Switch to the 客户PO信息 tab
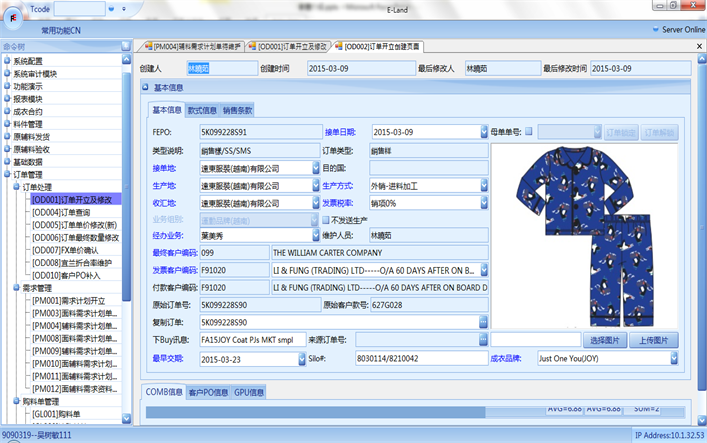The height and width of the screenshot is (443, 707). point(207,392)
